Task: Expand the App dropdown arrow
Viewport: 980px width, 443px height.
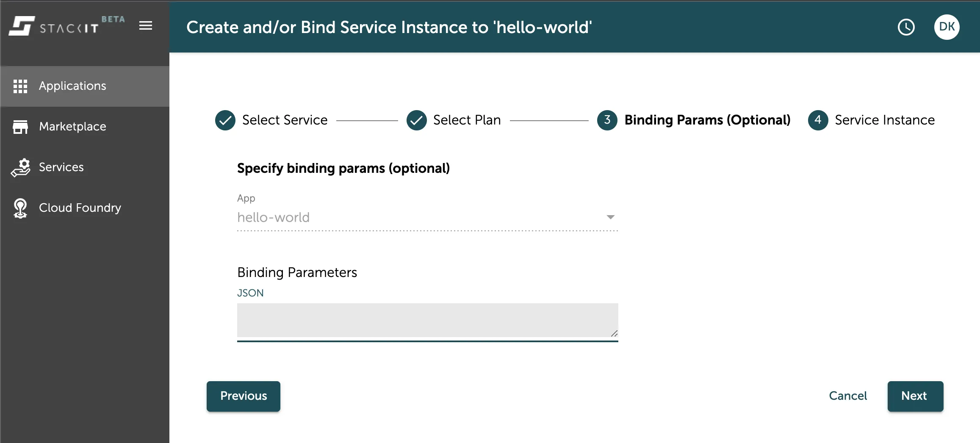Action: point(610,217)
